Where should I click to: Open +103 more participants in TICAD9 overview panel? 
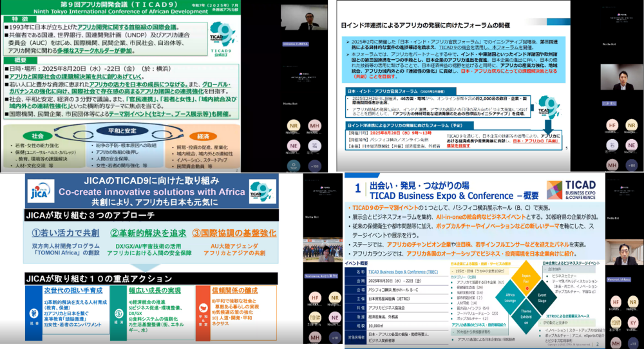(315, 165)
